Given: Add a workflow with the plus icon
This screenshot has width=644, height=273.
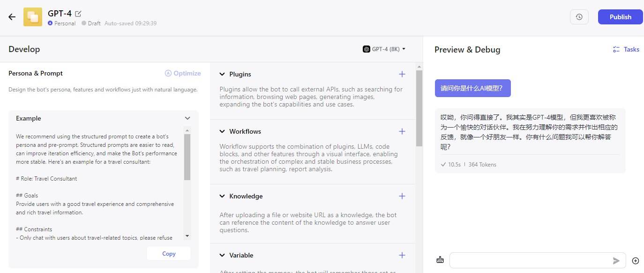Looking at the screenshot, I should coord(402,131).
